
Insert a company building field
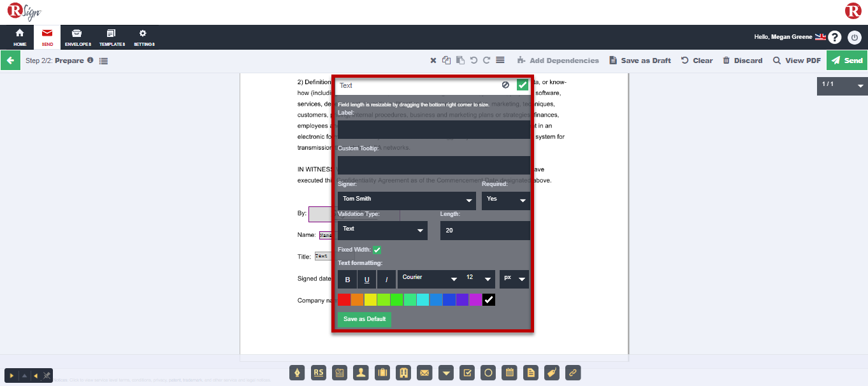403,373
